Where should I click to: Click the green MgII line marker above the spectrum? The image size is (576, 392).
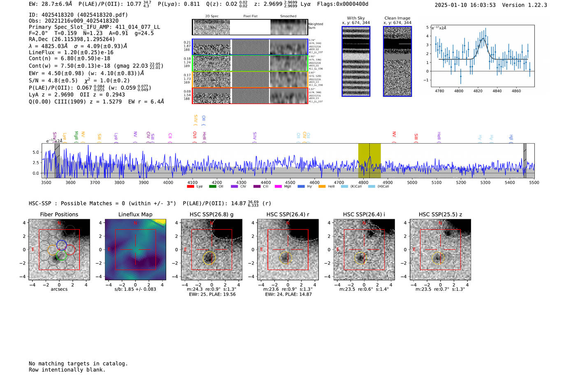coord(76,137)
